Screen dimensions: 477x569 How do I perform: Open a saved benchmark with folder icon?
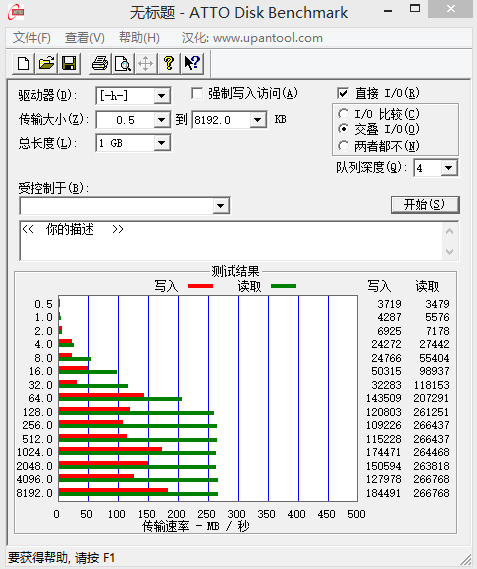(46, 64)
